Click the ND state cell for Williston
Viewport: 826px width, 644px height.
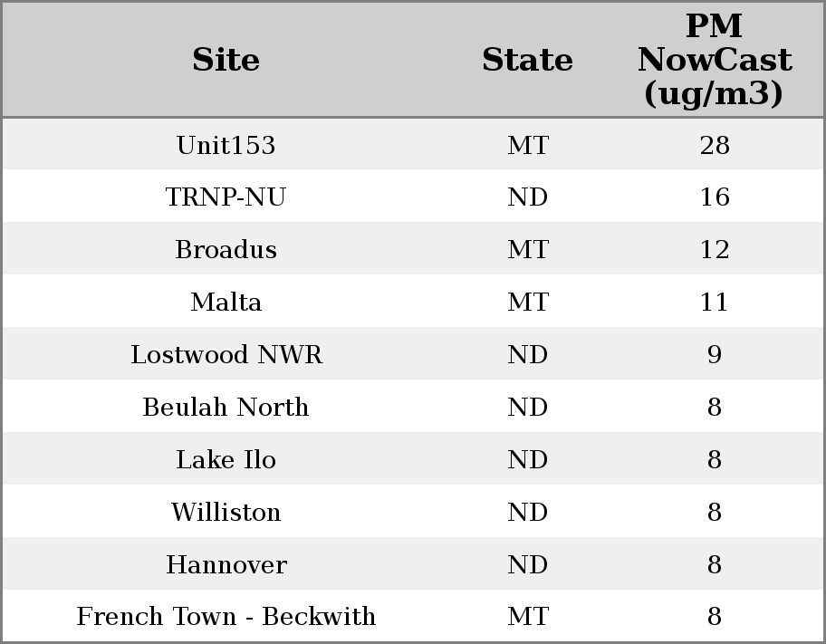(x=527, y=513)
